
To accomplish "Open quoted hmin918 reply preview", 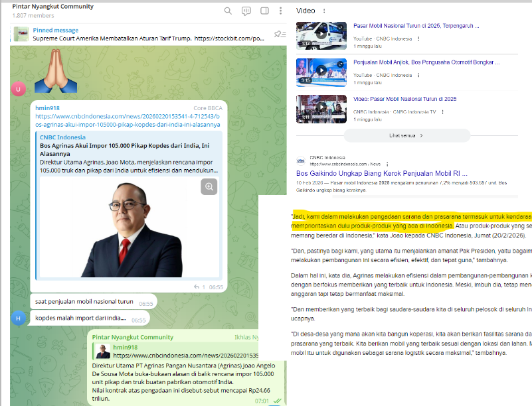I will point(175,351).
